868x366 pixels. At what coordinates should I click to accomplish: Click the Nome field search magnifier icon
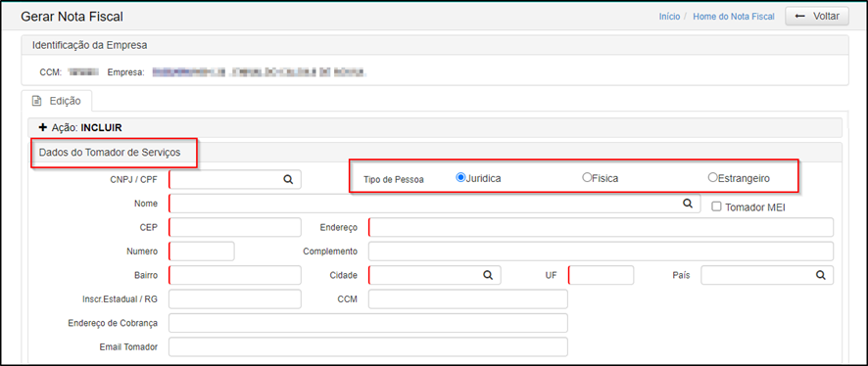point(688,204)
